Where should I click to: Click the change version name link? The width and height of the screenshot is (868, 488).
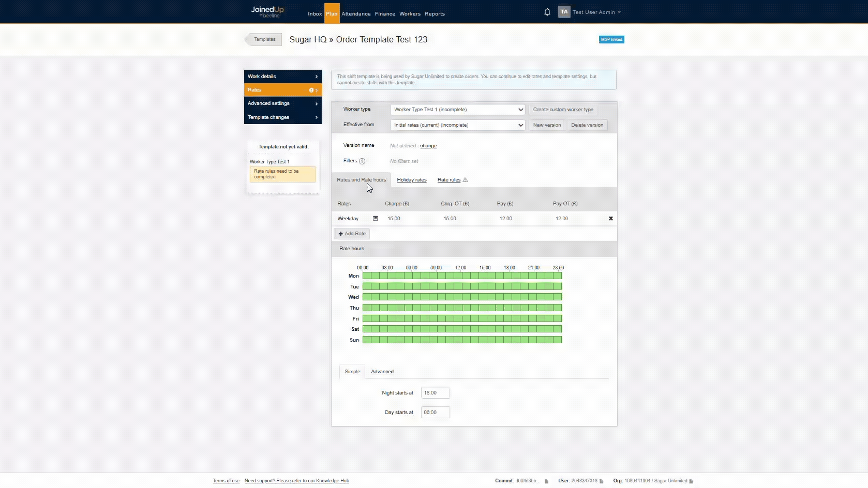pyautogui.click(x=428, y=146)
